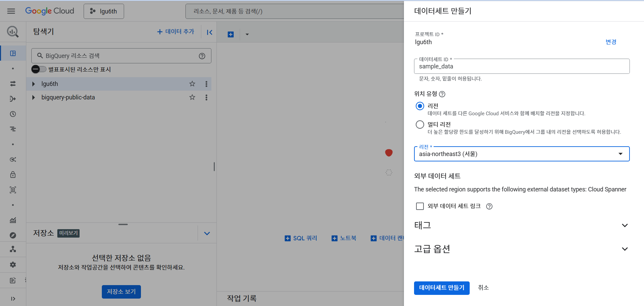This screenshot has height=306, width=644.
Task: Open Analytics Hub sharing icon
Action: [x=13, y=159]
